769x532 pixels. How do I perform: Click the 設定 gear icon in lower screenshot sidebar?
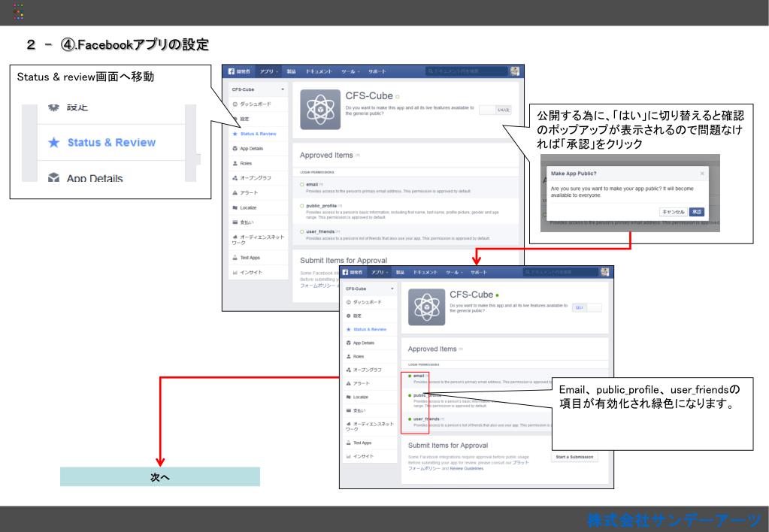pyautogui.click(x=349, y=316)
